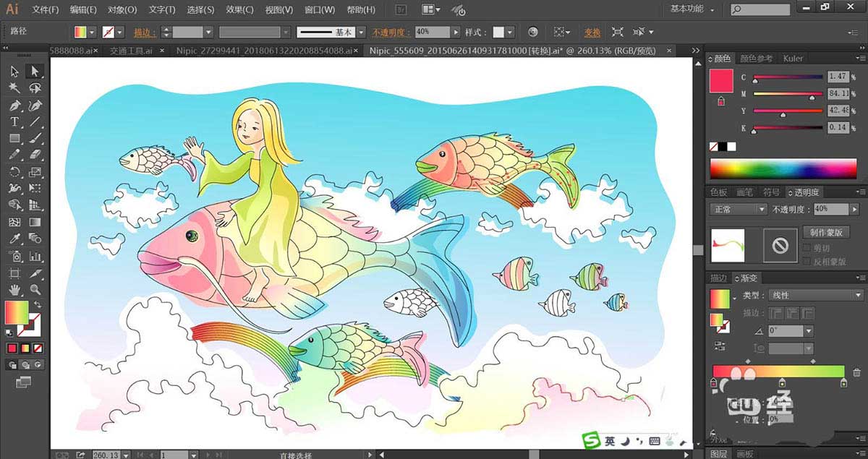Toggle the 反相蒙版 invert mask checkbox
The image size is (868, 459).
(x=807, y=261)
